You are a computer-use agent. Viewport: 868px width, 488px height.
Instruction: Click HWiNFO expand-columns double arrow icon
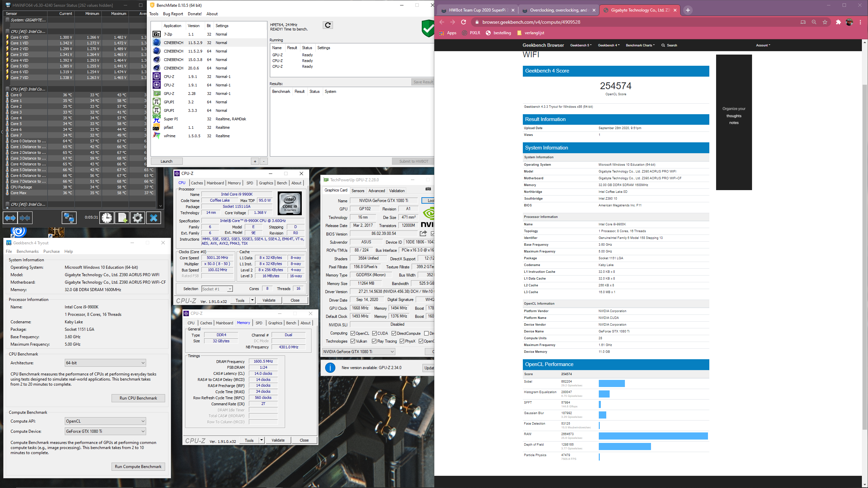(x=10, y=218)
